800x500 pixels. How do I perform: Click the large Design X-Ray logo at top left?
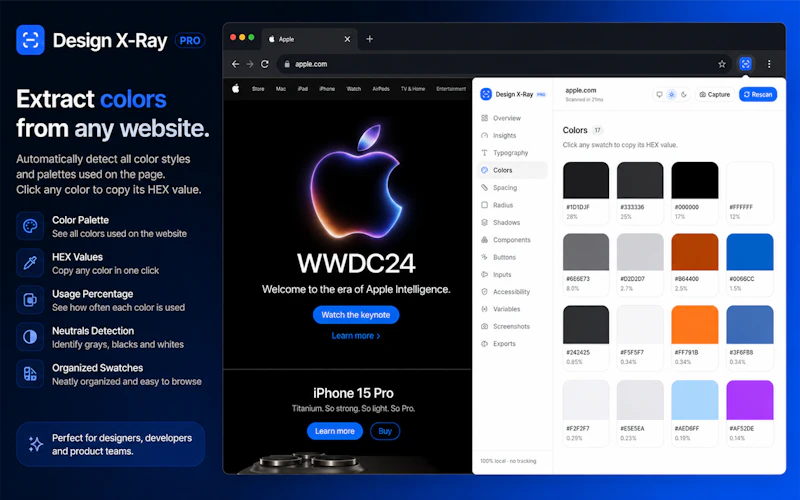[x=30, y=40]
